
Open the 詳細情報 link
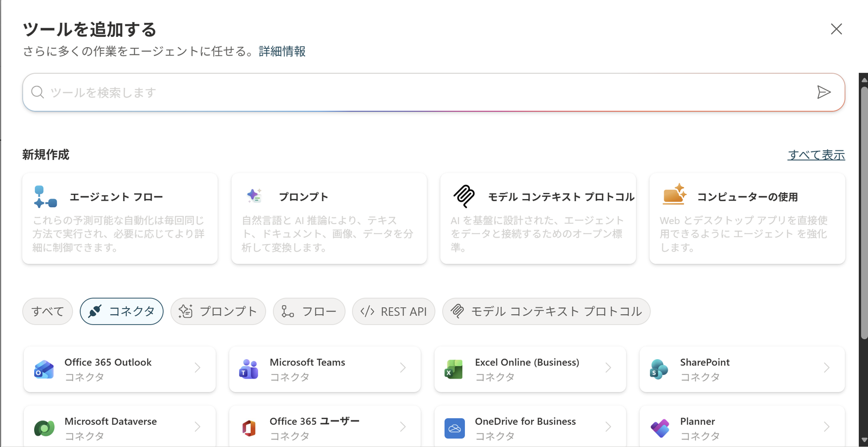tap(282, 52)
